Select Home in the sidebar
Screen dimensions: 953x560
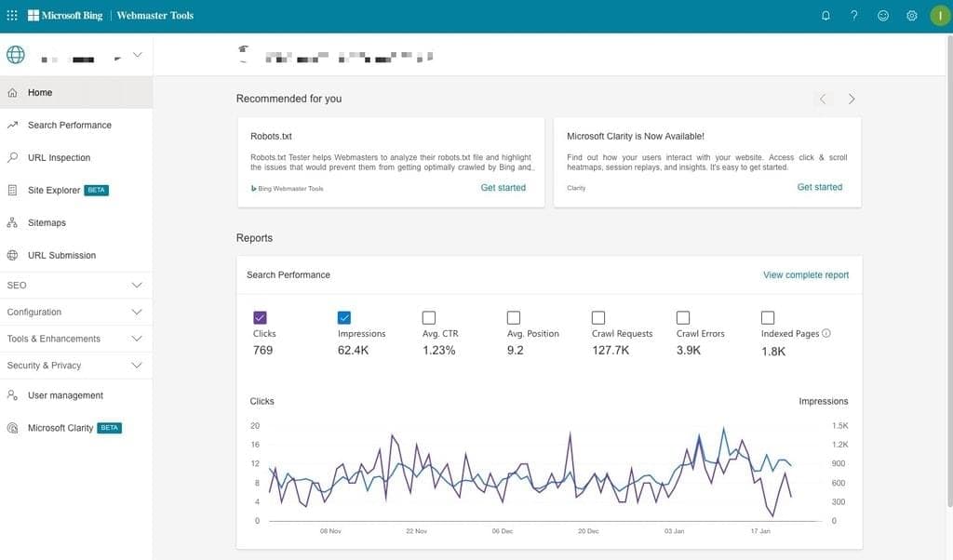[x=76, y=92]
